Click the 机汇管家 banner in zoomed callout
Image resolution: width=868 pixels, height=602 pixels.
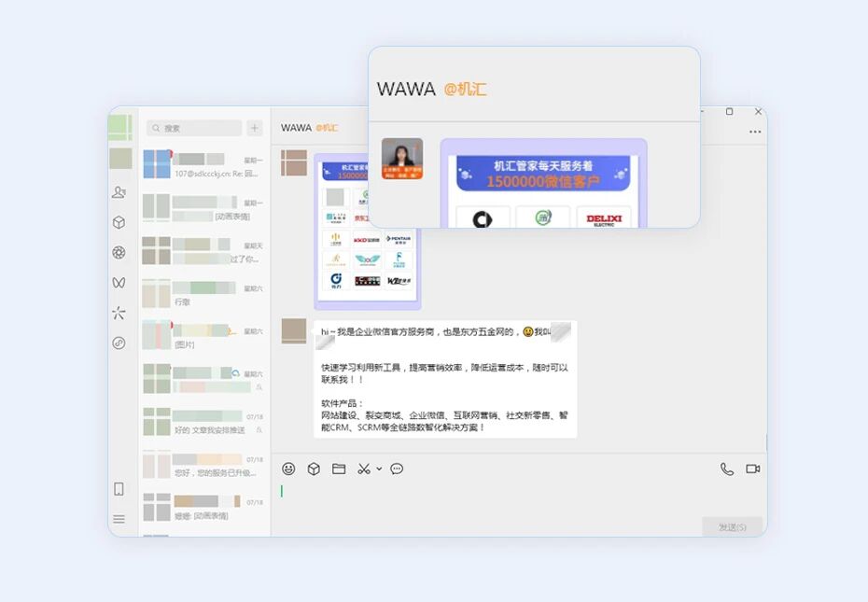coord(543,174)
